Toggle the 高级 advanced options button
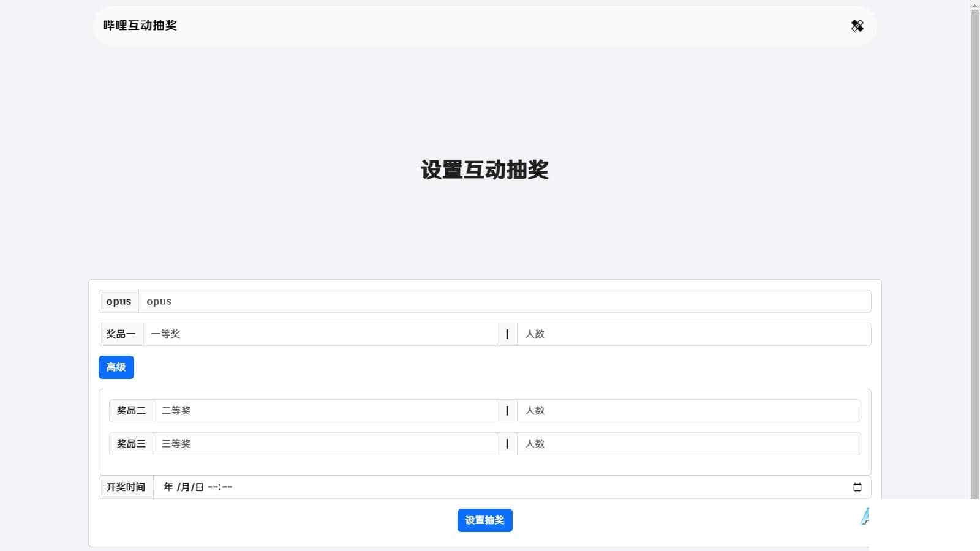The height and width of the screenshot is (551, 980). coord(116,367)
